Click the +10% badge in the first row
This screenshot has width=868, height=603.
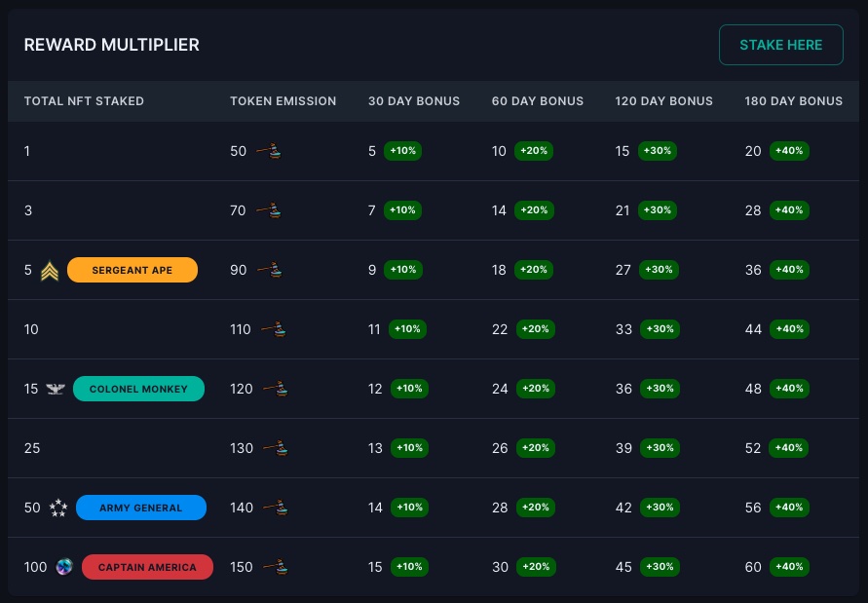401,151
